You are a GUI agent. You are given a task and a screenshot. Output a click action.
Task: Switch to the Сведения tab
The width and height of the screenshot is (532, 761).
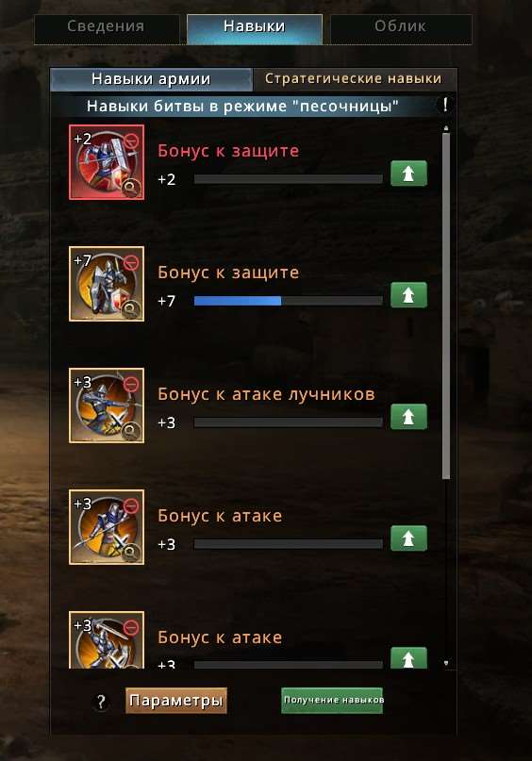[107, 27]
